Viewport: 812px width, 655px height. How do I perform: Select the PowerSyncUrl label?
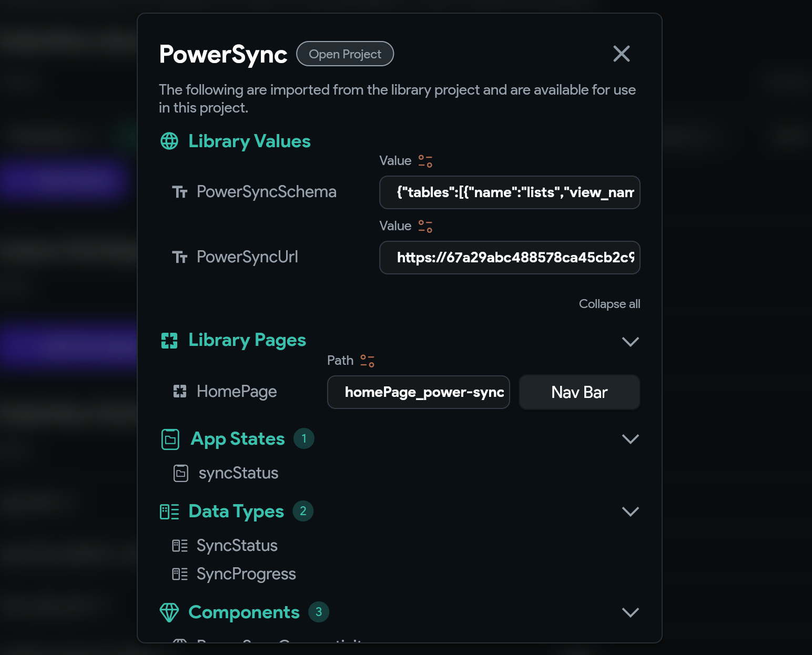point(247,257)
